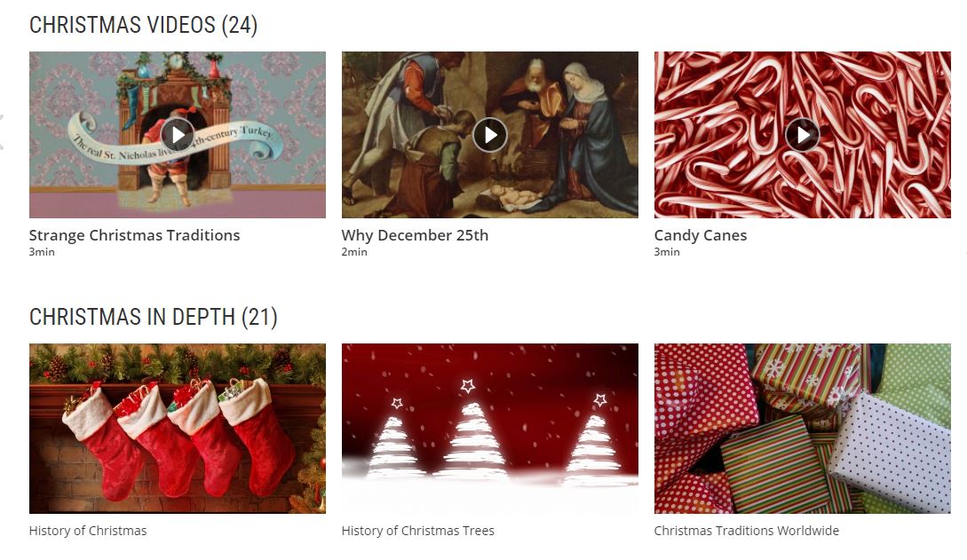The height and width of the screenshot is (560, 967).
Task: Click the 3min label under Strange Christmas Traditions
Action: 42,252
